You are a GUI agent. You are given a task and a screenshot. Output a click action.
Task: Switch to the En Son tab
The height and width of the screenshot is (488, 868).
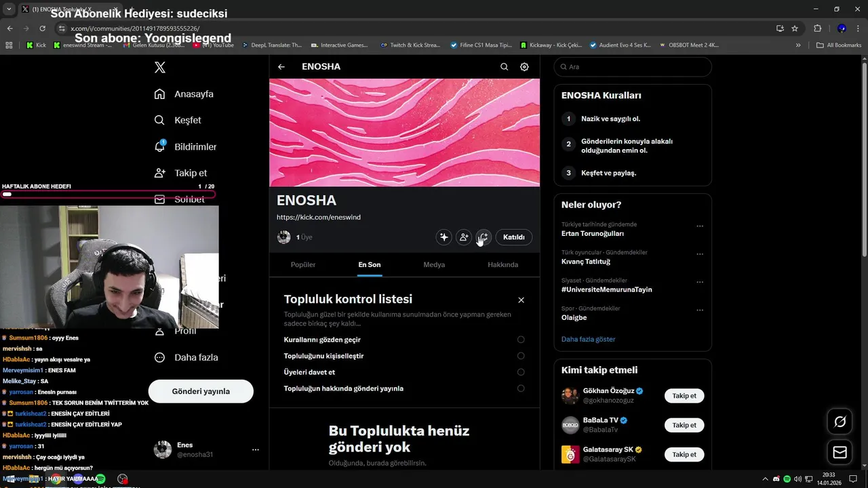[x=370, y=264]
